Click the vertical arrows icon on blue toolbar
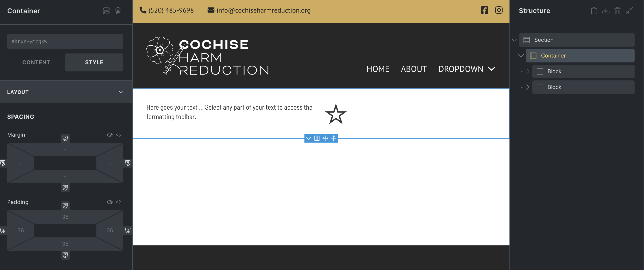Screen dimensions: 644x270 click(x=333, y=138)
